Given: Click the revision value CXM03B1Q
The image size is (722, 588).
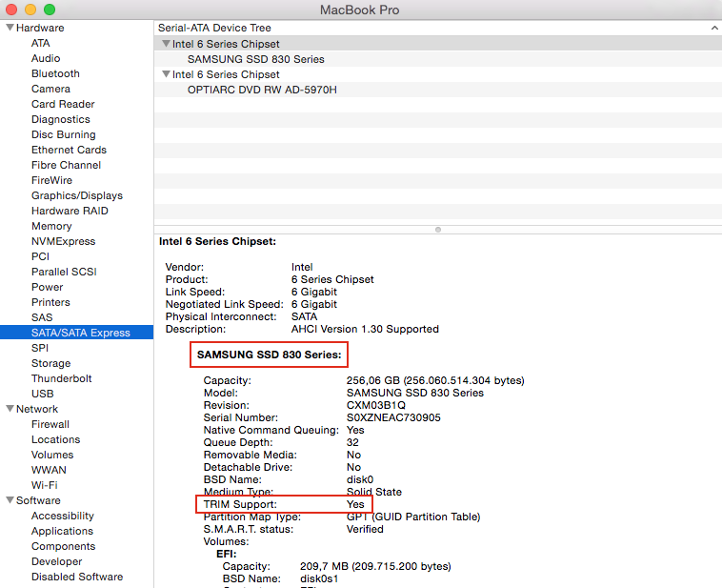Looking at the screenshot, I should tap(375, 405).
